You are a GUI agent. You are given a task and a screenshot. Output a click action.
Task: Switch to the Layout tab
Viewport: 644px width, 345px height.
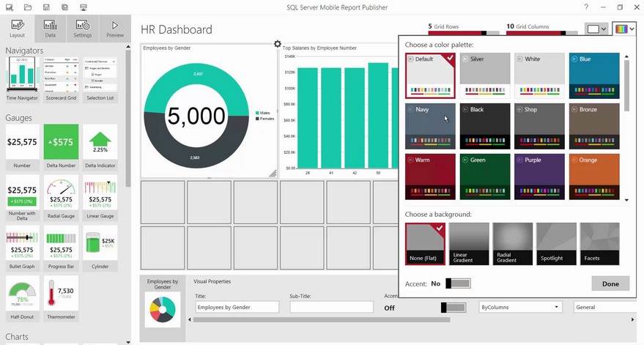click(18, 29)
